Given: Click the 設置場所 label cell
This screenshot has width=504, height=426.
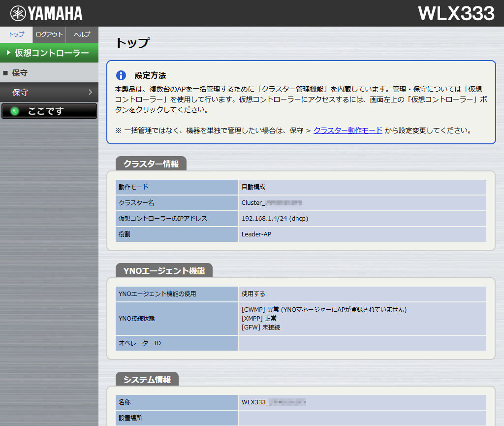Looking at the screenshot, I should tap(177, 418).
